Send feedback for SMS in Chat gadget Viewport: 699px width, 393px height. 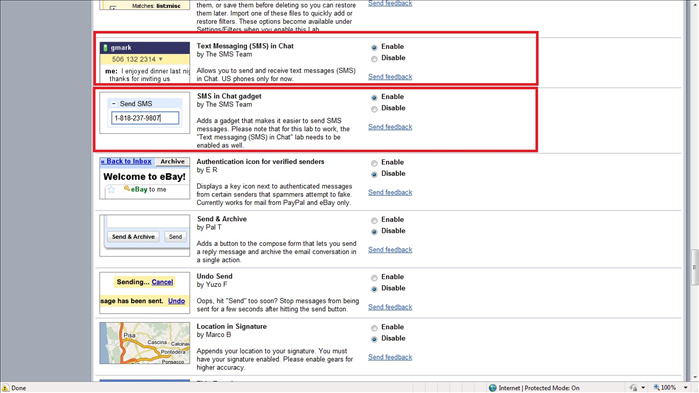(x=390, y=127)
